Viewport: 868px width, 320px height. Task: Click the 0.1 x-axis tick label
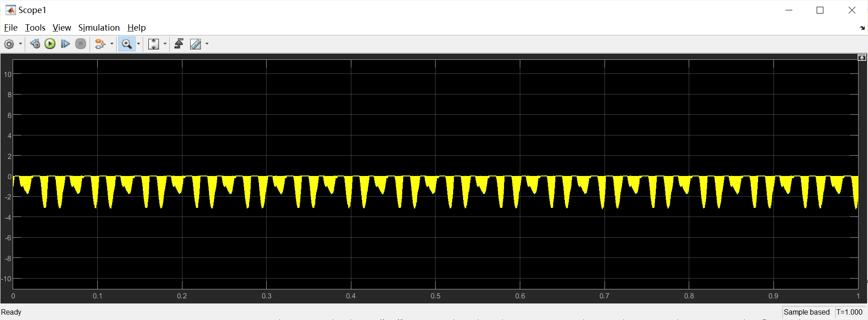[98, 296]
